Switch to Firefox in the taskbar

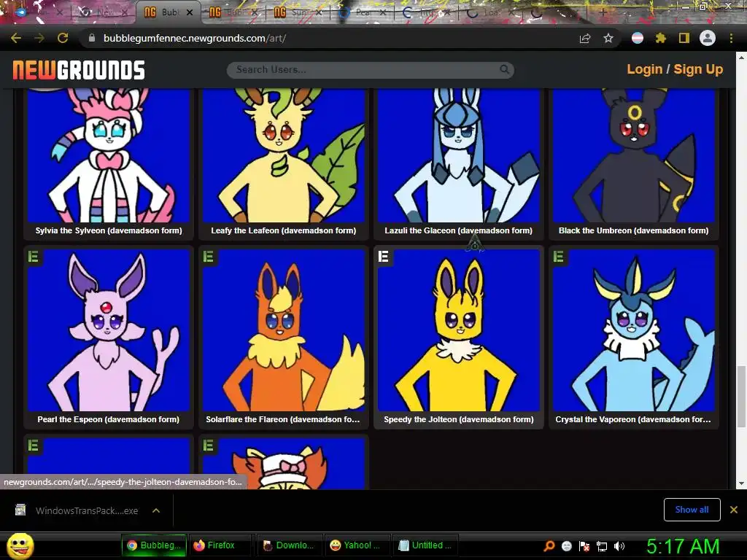coord(220,545)
